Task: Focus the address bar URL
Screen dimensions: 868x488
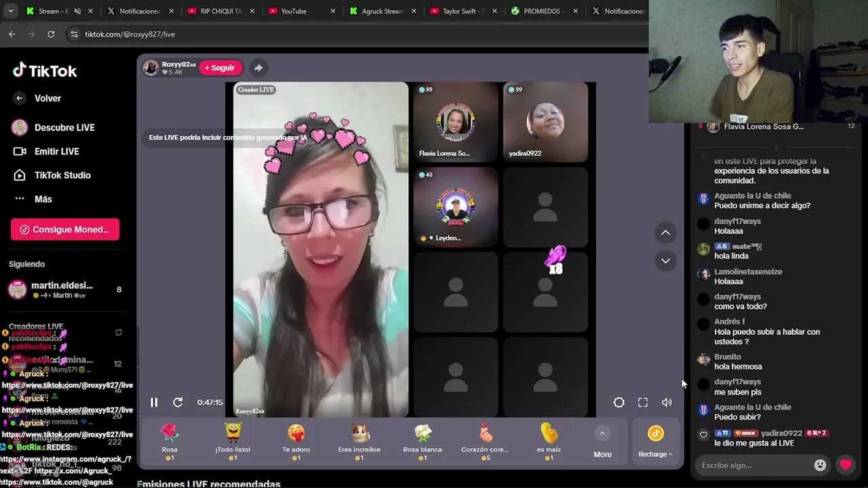Action: point(130,34)
